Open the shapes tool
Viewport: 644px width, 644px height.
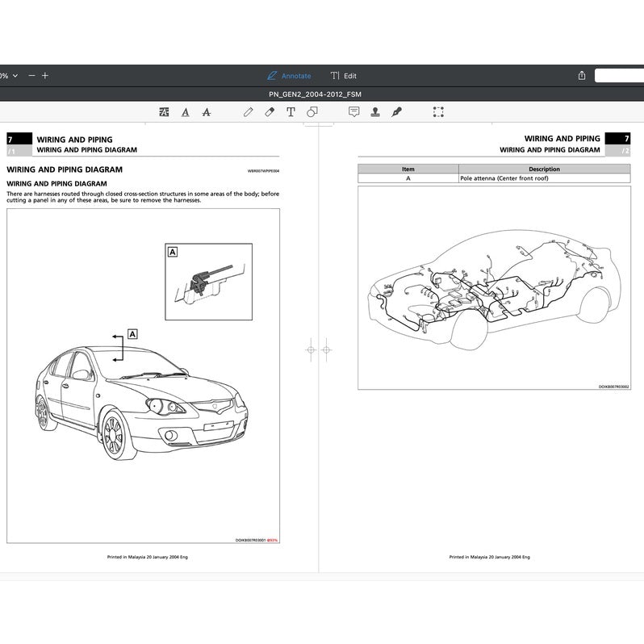[312, 112]
